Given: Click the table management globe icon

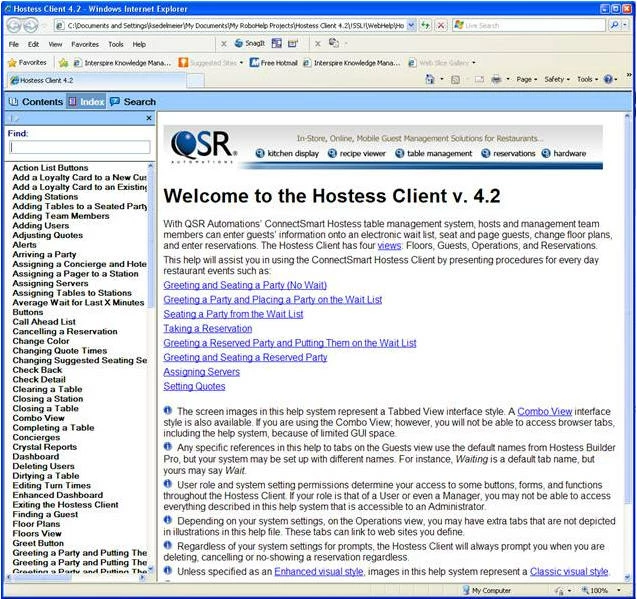Looking at the screenshot, I should 400,154.
